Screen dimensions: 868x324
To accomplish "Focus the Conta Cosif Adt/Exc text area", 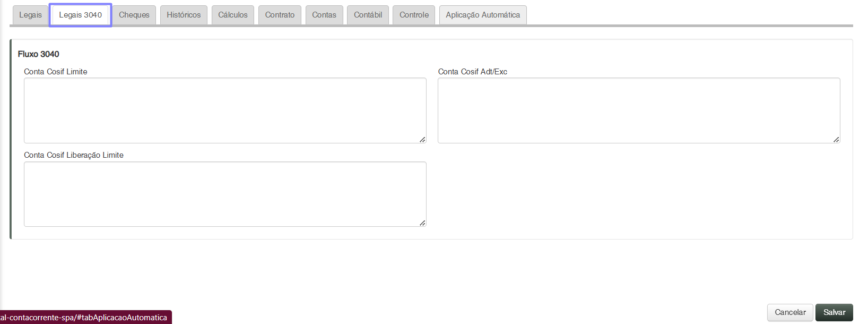I will point(639,110).
